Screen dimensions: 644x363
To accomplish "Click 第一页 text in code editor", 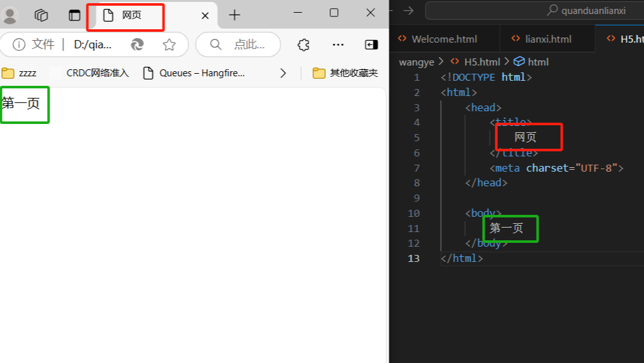I will (x=506, y=228).
